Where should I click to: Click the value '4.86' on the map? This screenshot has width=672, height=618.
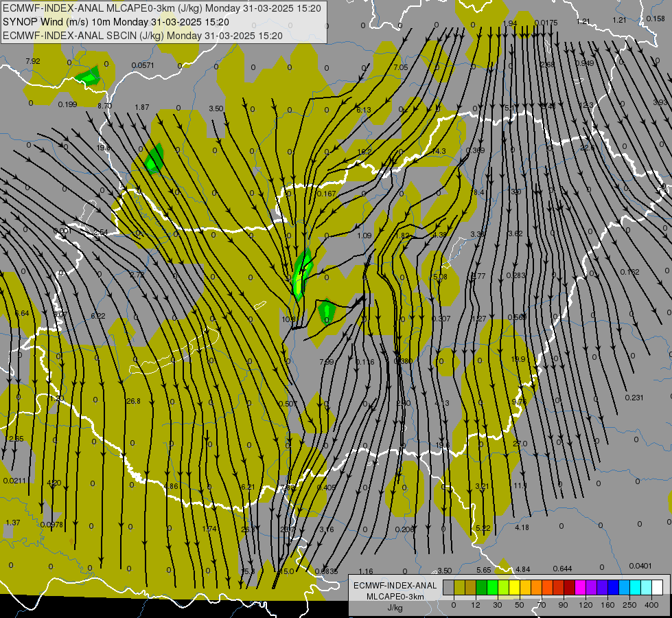pyautogui.click(x=171, y=486)
